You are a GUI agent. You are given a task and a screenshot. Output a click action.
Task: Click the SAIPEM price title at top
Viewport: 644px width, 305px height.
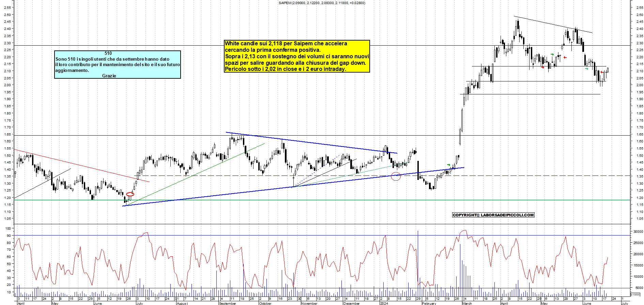click(322, 3)
